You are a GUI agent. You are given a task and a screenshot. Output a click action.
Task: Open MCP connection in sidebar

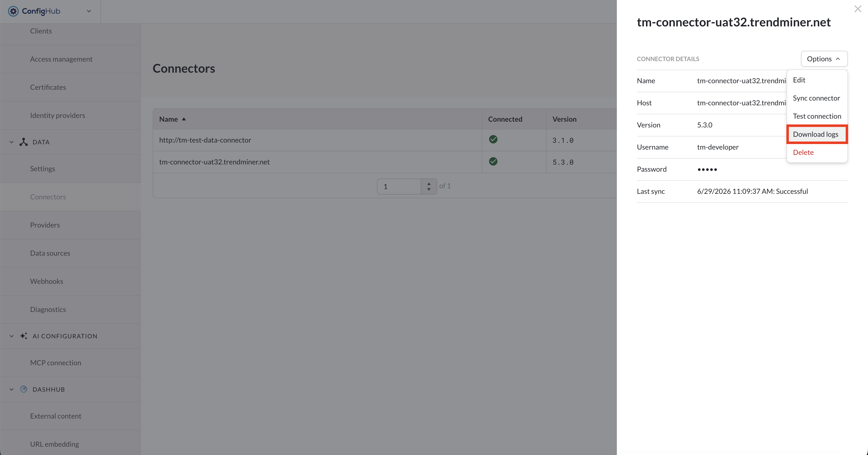pos(70,363)
